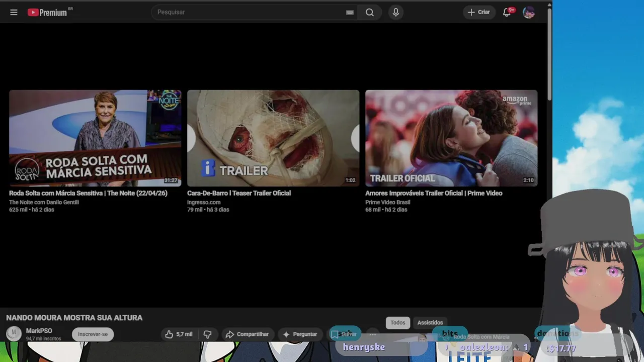
Task: Open Roda Solta com Márcia Sensitiva thumbnail
Action: 95,138
